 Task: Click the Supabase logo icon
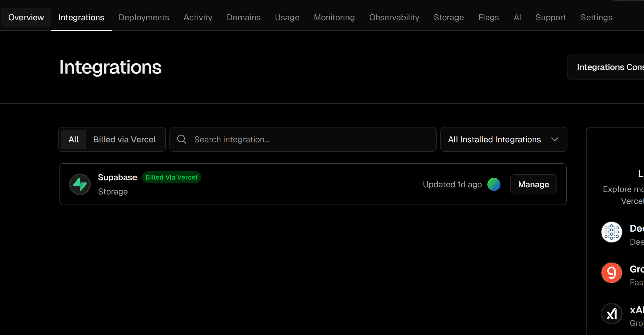80,184
